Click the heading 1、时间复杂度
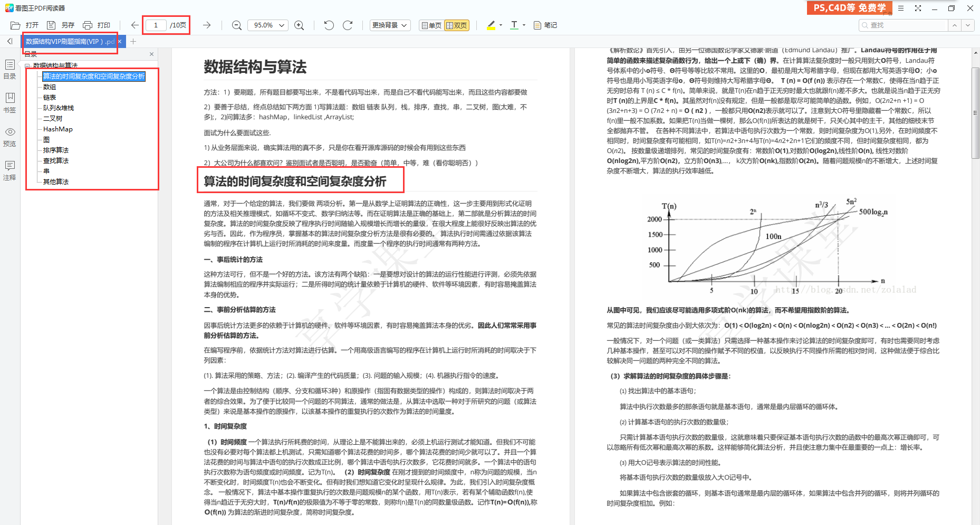The width and height of the screenshot is (980, 525). (225, 426)
